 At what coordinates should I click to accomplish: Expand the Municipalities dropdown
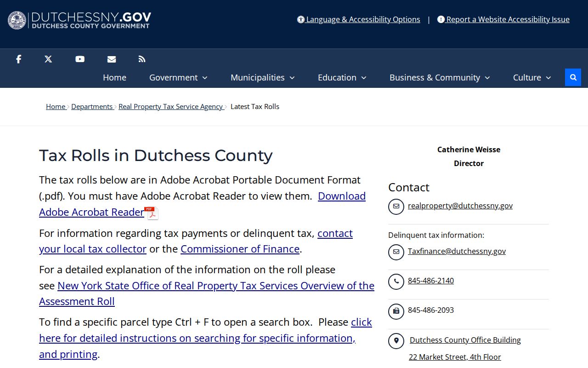(262, 77)
